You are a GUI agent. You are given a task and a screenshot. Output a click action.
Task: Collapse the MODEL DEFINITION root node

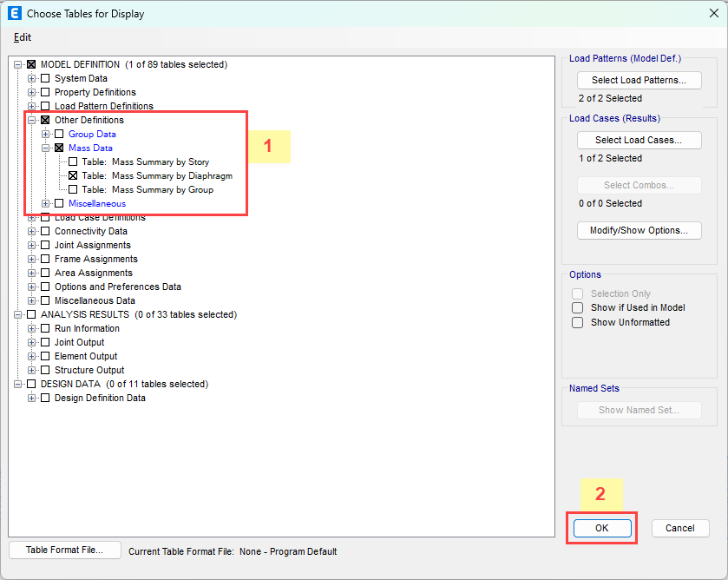pos(18,64)
